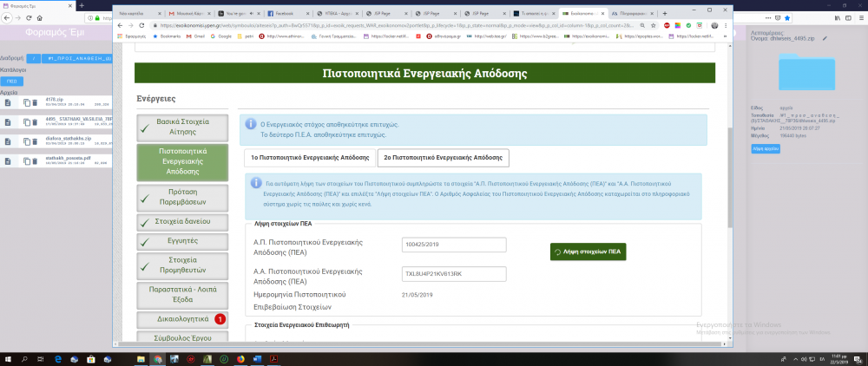The image size is (868, 366).
Task: Open Βασικά Στοιχεία Αίτησης section
Action: click(x=182, y=127)
